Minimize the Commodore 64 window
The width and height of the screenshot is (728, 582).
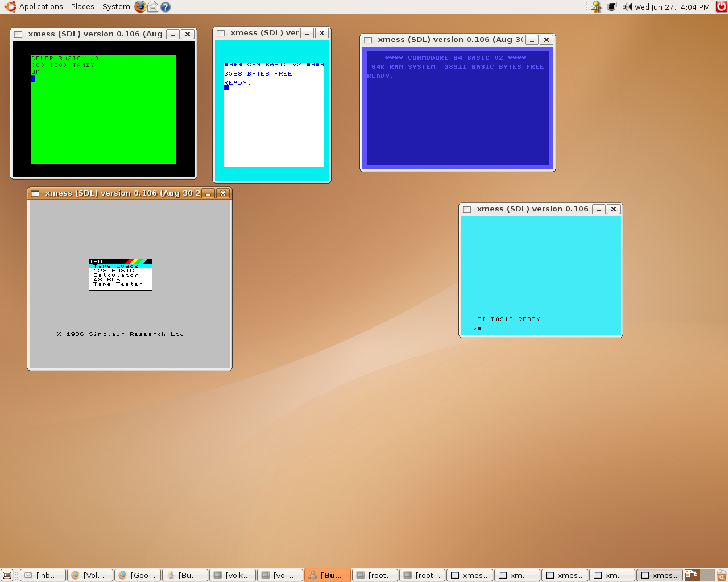point(532,40)
